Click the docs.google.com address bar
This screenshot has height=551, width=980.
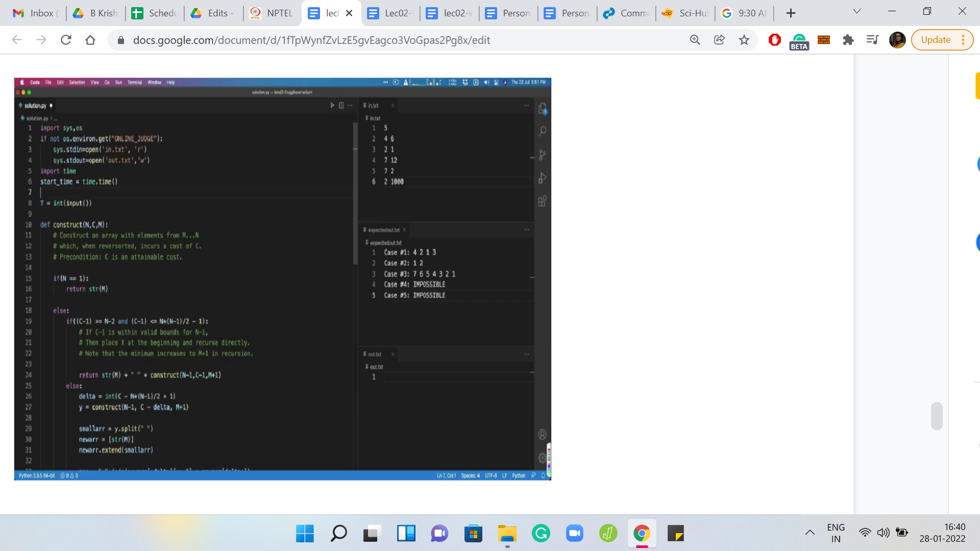click(x=311, y=40)
